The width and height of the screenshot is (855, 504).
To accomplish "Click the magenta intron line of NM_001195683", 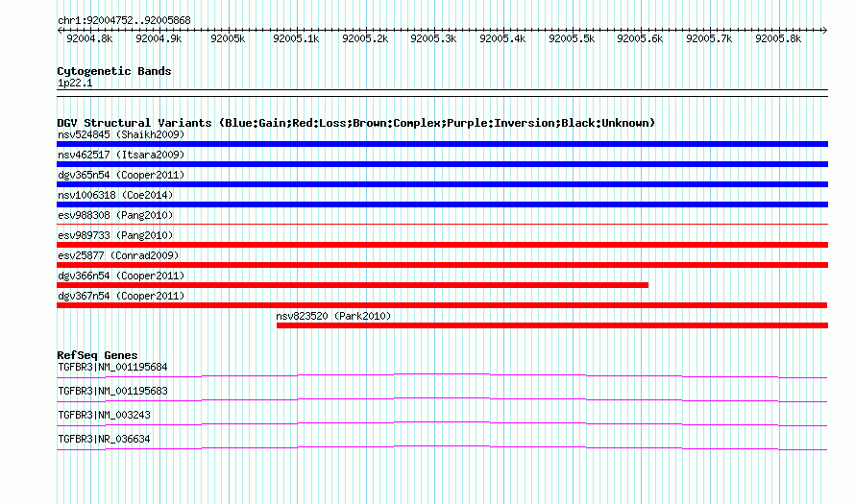I will pyautogui.click(x=442, y=399).
